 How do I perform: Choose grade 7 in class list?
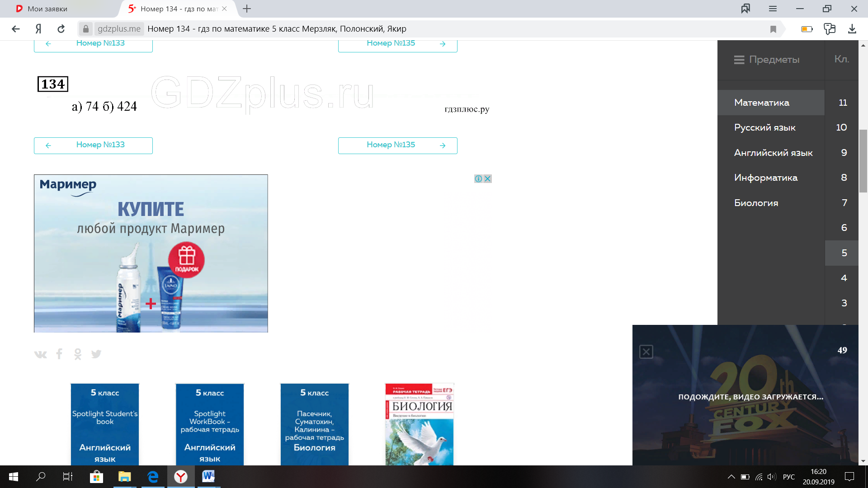pos(844,203)
